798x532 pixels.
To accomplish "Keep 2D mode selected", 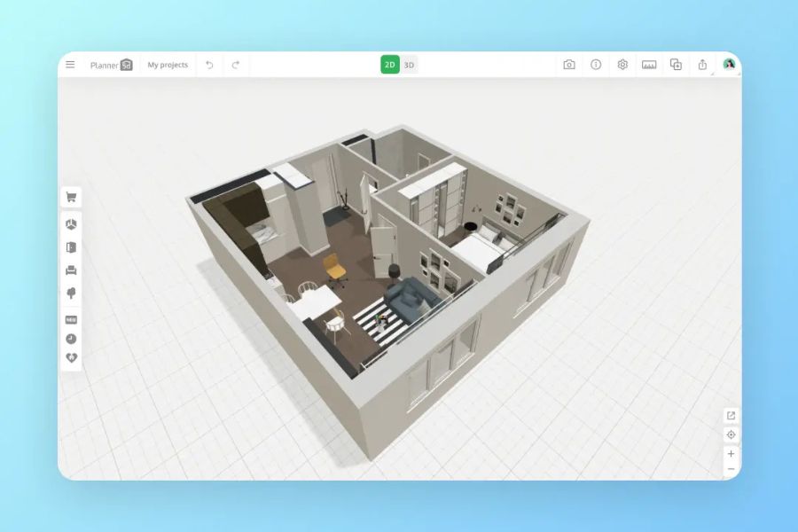I will tap(390, 65).
